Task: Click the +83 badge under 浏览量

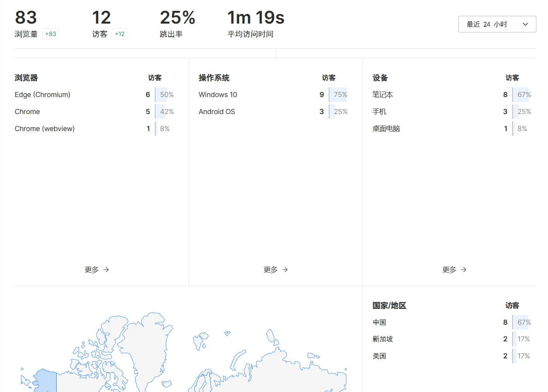Action: pyautogui.click(x=51, y=34)
